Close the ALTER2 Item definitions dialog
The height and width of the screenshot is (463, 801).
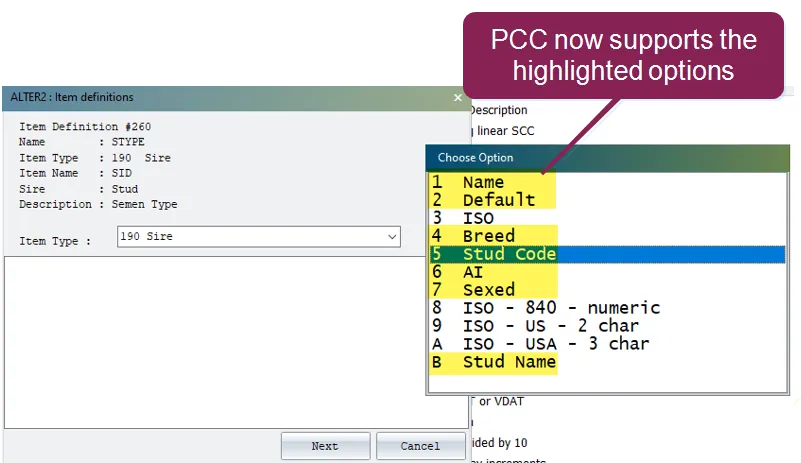pos(458,98)
